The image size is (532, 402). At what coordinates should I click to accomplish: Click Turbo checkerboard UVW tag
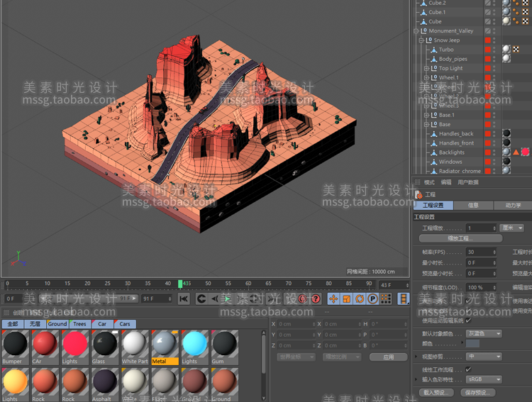[x=516, y=49]
